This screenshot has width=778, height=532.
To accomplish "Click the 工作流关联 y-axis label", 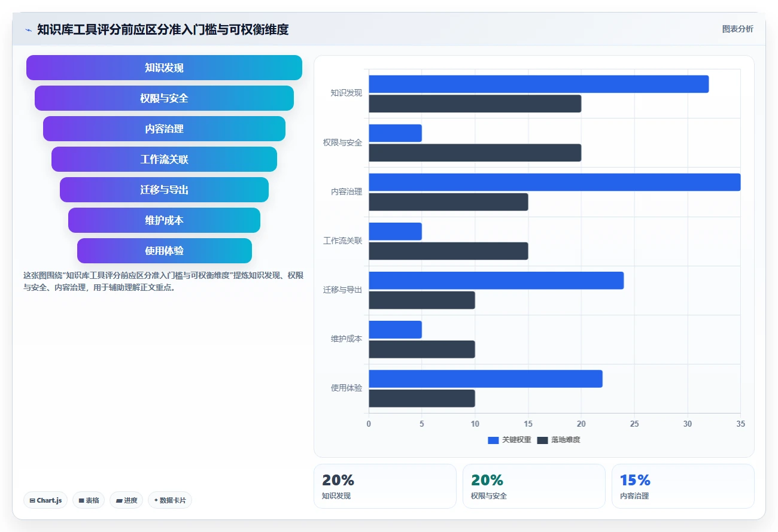I will (342, 241).
